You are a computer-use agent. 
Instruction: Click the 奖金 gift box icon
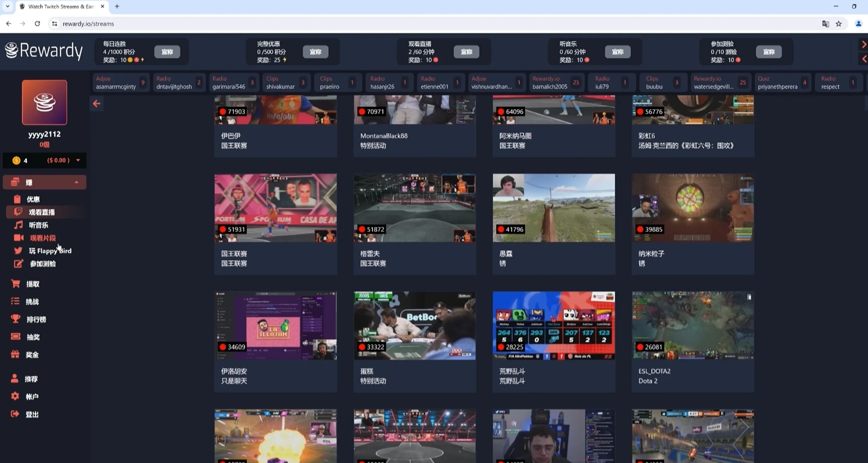point(15,354)
